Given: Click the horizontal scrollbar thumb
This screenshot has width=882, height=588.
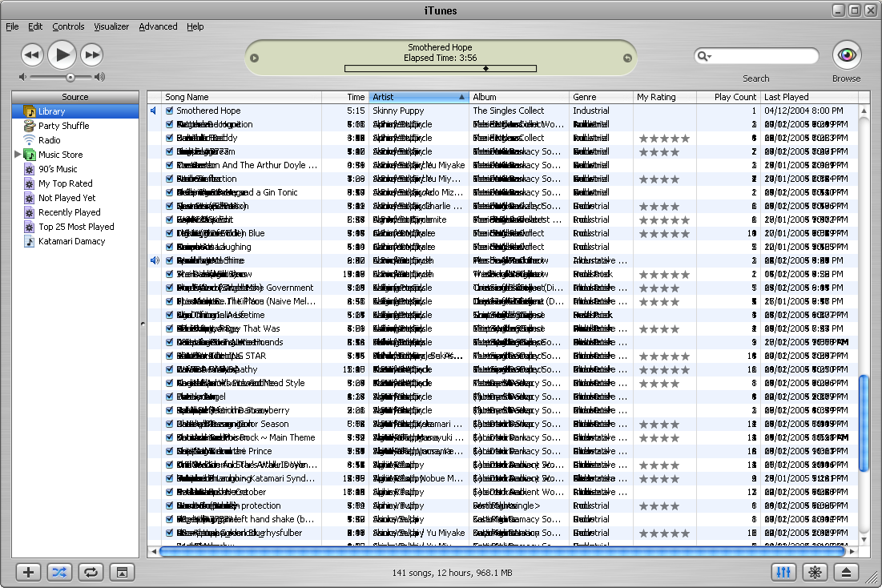Looking at the screenshot, I should pos(502,551).
